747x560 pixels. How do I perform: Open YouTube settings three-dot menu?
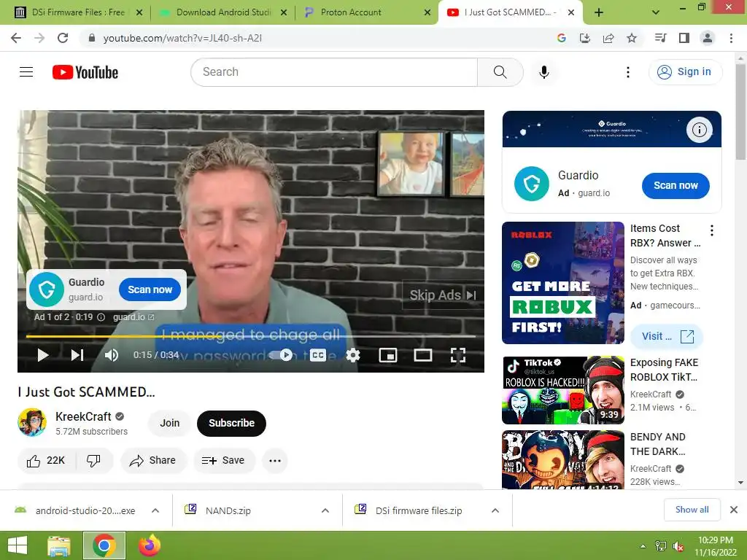pos(628,72)
